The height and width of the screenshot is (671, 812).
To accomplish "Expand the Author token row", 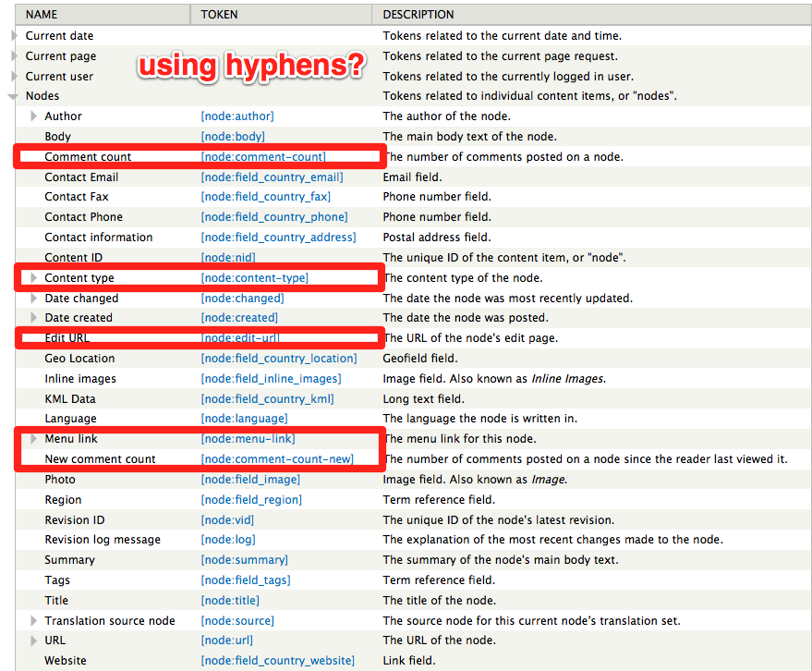I will click(33, 116).
